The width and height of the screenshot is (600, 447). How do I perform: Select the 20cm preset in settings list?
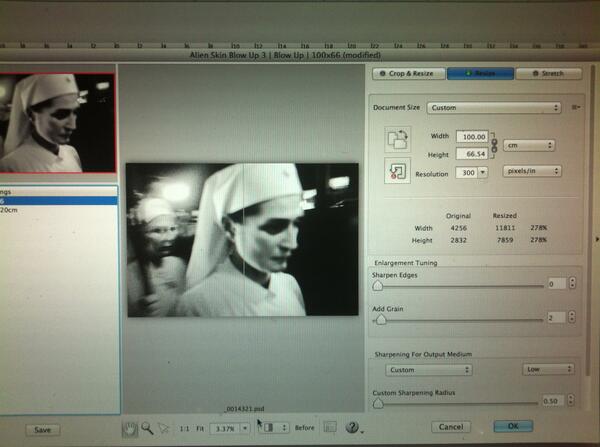(x=59, y=210)
